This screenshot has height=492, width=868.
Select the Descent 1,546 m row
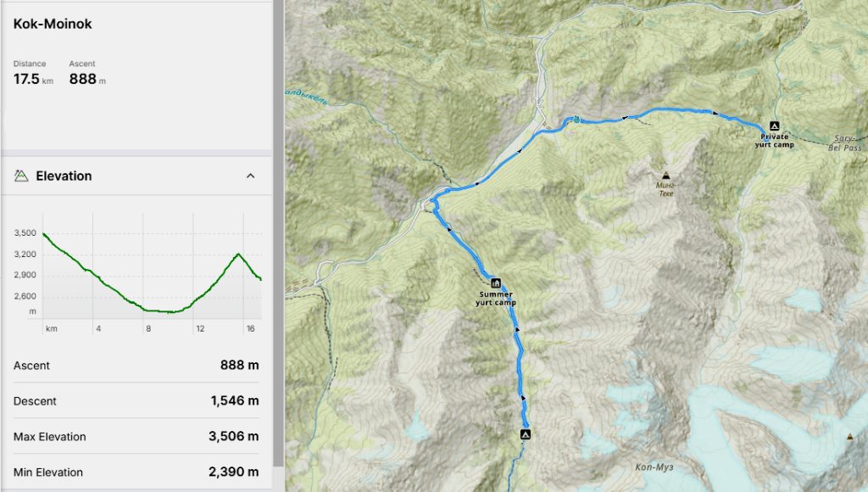(136, 400)
